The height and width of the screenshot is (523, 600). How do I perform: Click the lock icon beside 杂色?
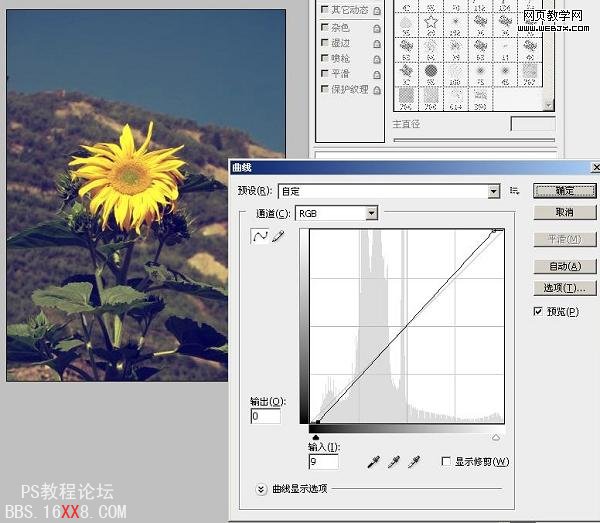(x=376, y=28)
